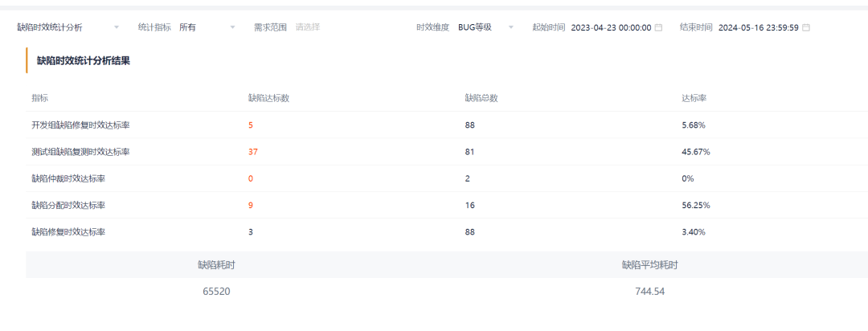
Task: Click the 指标 column header
Action: [40, 98]
